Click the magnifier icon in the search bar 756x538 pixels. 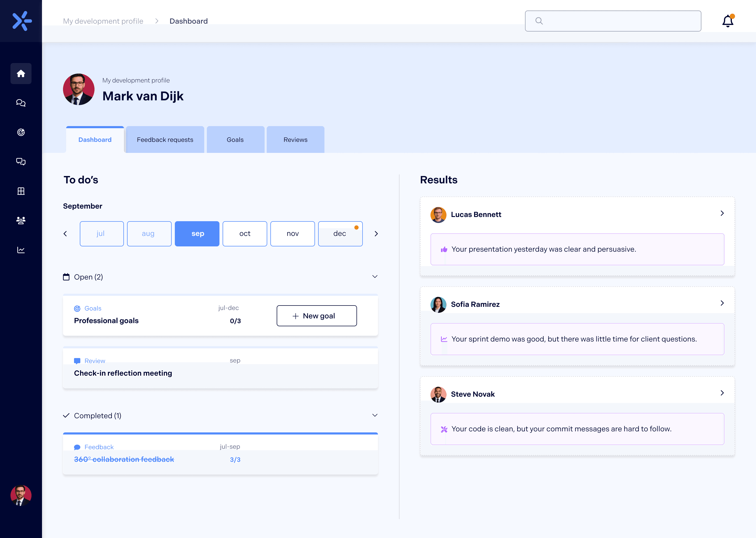click(539, 21)
